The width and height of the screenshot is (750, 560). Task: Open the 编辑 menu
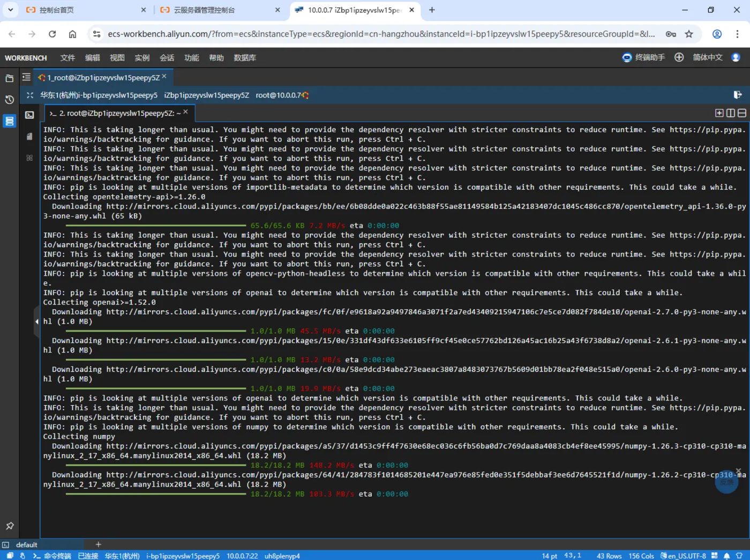coord(92,58)
